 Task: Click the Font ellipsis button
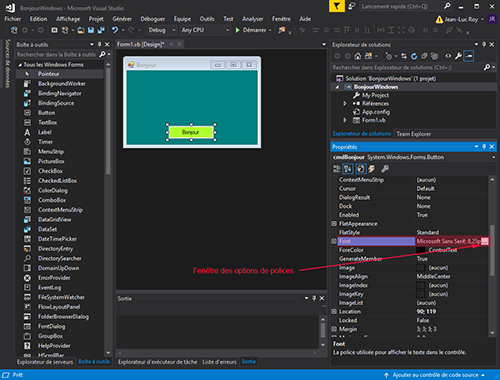(485, 241)
